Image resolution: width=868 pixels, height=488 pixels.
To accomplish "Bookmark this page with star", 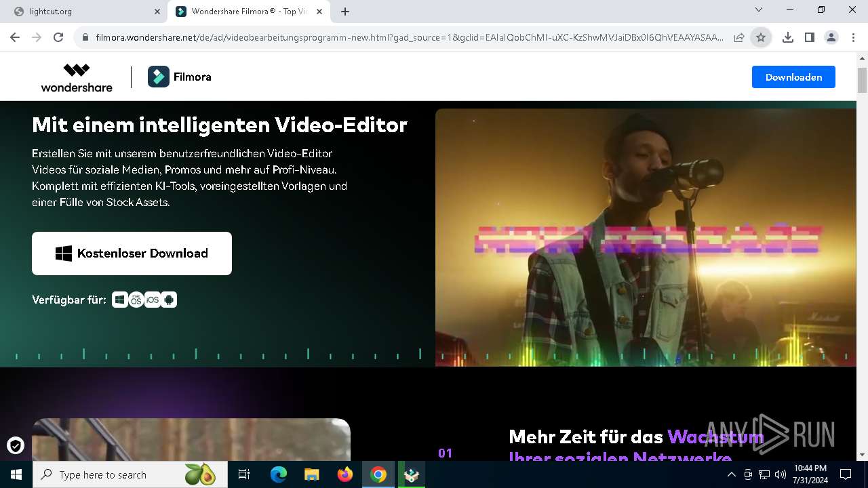I will coord(761,38).
